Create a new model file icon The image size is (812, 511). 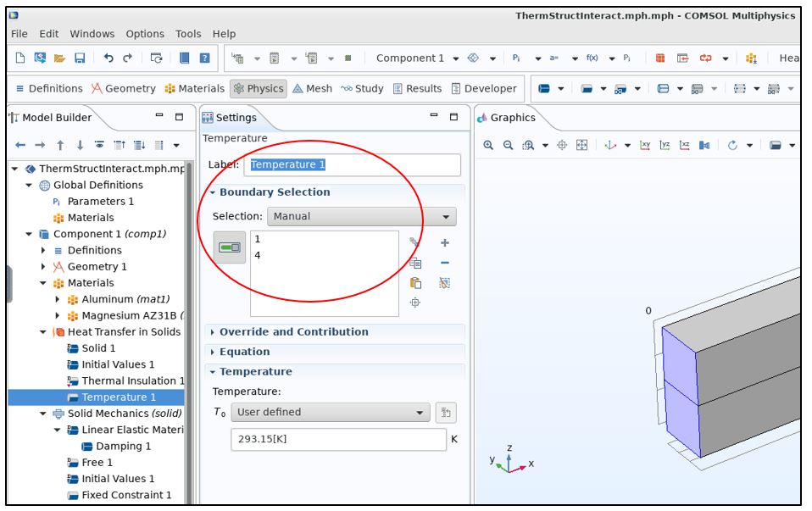coord(20,58)
